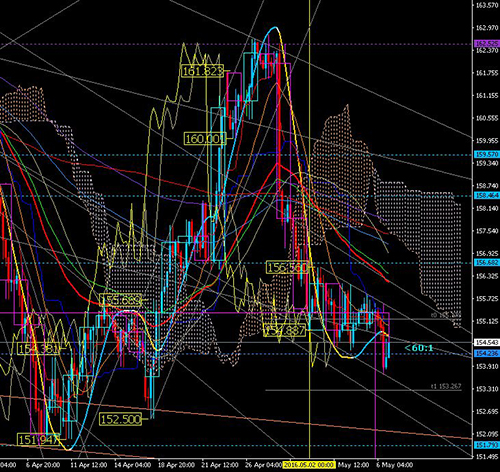Click the 160.001 price label on chart
The height and width of the screenshot is (472, 500).
(205, 138)
